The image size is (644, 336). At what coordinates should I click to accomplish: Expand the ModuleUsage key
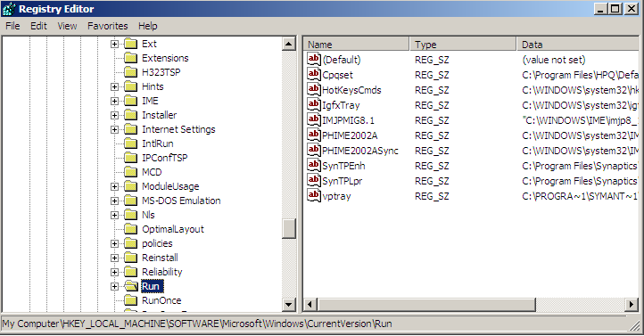click(x=114, y=186)
